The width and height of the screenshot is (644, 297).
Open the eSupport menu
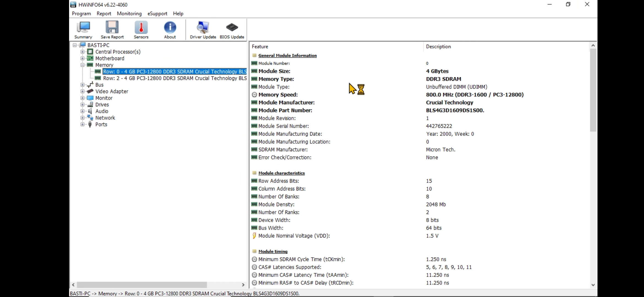pyautogui.click(x=157, y=13)
